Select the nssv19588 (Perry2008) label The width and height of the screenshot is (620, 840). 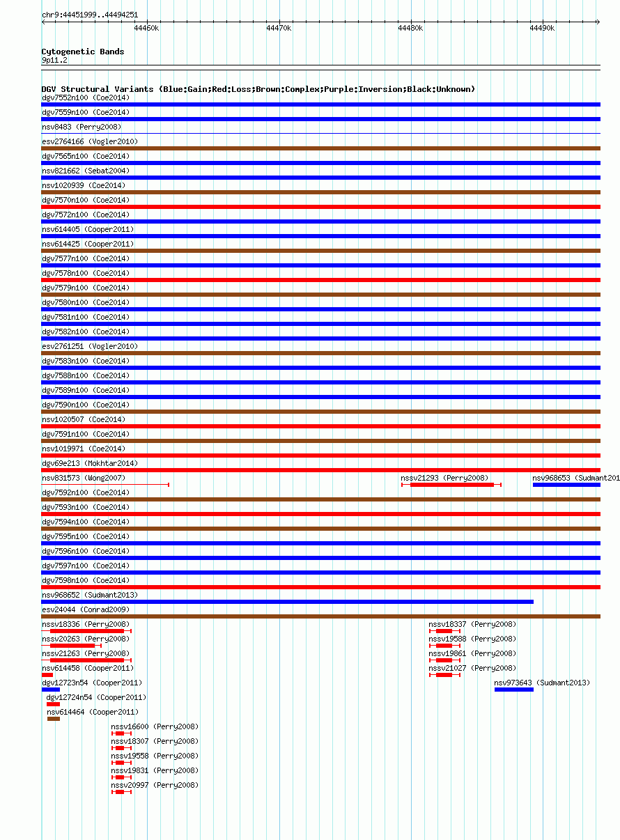(x=472, y=639)
